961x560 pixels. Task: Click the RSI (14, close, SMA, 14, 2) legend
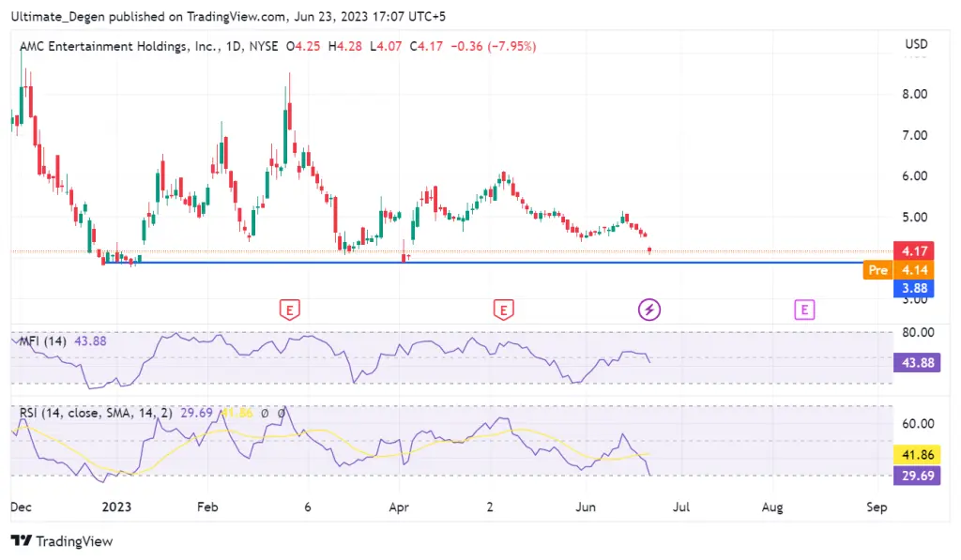96,413
